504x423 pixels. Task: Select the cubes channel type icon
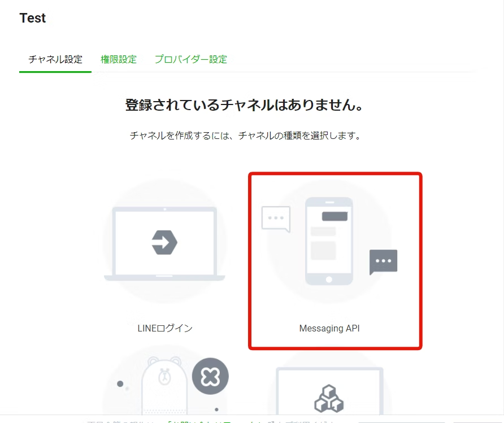tap(329, 398)
